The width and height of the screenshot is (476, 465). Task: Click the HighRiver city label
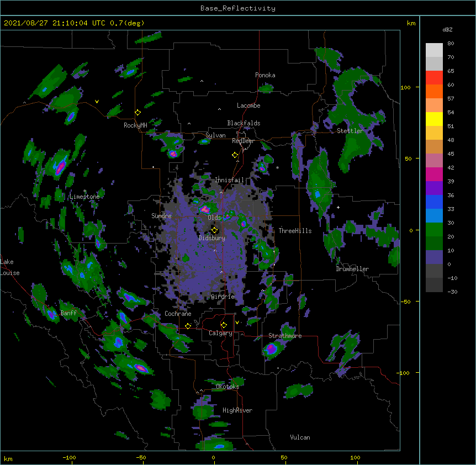click(x=237, y=410)
